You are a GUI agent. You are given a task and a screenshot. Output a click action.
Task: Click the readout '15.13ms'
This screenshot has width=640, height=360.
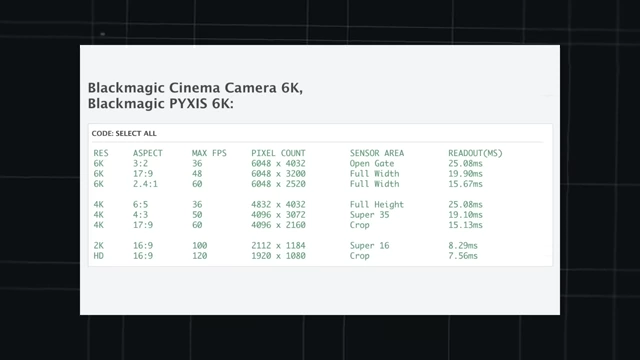coord(465,225)
